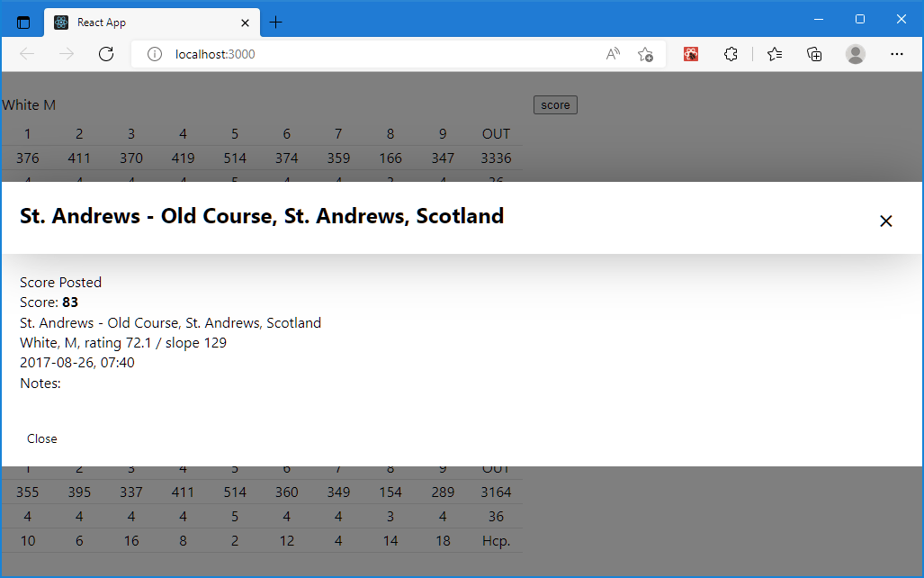Close the score dialog with X icon

[885, 221]
